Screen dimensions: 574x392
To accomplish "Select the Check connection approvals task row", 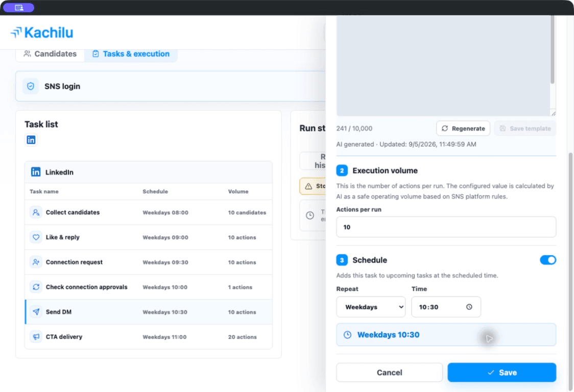I will [148, 287].
